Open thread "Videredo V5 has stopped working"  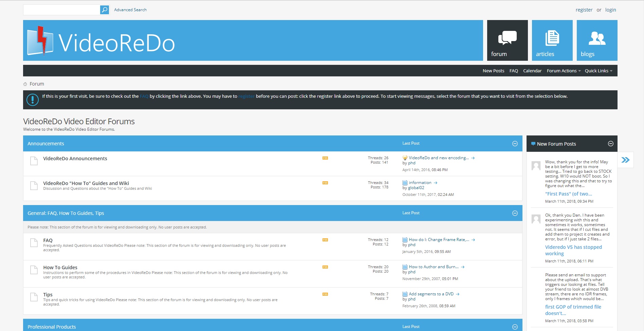[x=573, y=250]
